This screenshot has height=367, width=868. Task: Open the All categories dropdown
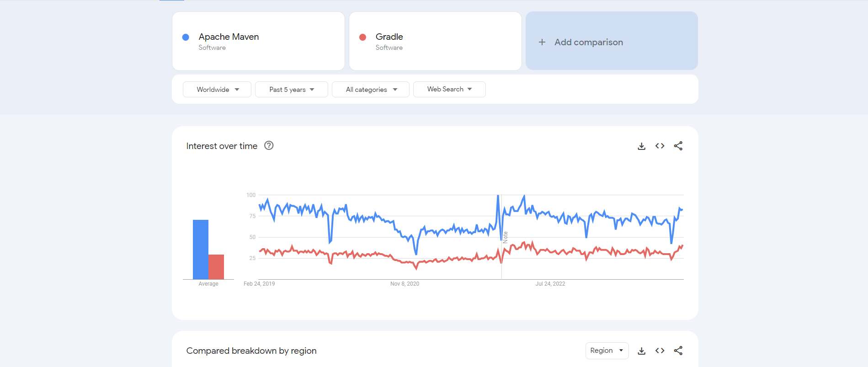[x=371, y=90]
